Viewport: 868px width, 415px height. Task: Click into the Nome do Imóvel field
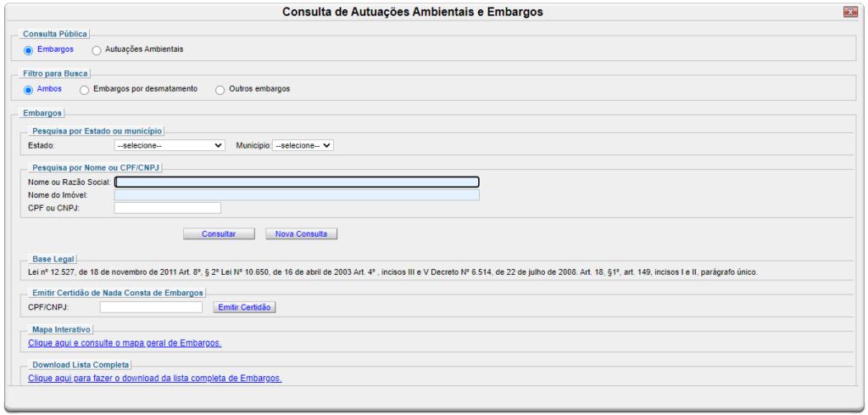coord(297,195)
